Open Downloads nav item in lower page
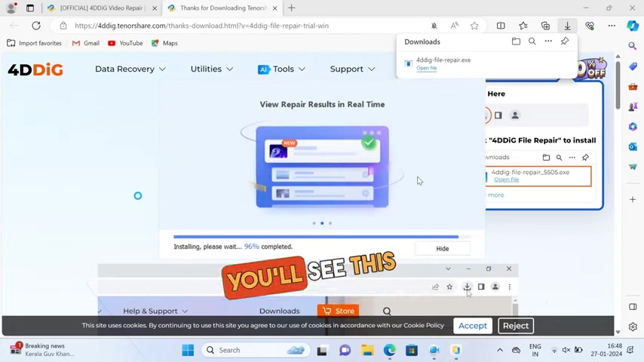The width and height of the screenshot is (644, 362). click(x=279, y=311)
